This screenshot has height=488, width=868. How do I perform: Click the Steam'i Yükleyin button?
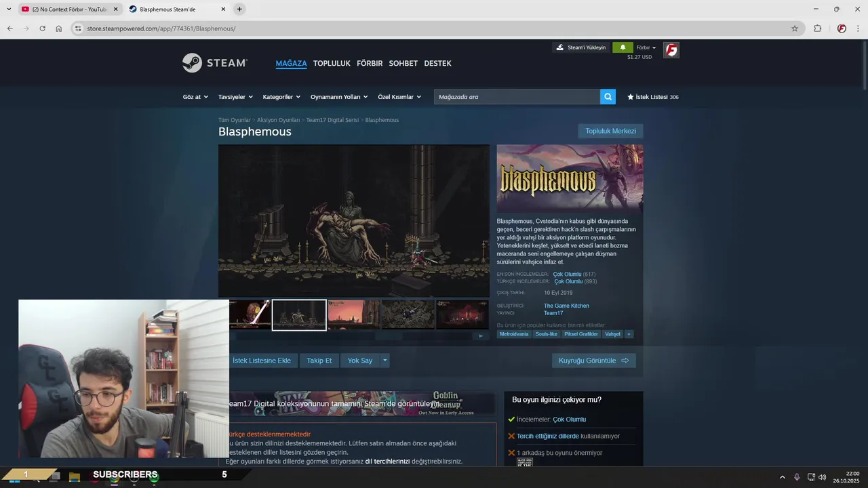(x=581, y=47)
